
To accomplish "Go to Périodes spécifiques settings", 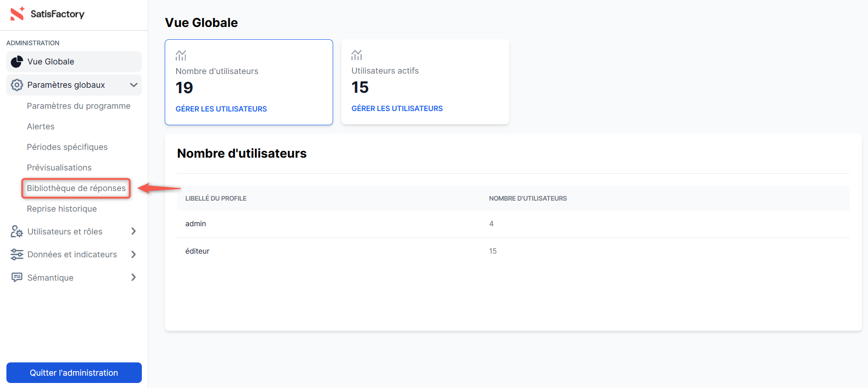I will [67, 147].
